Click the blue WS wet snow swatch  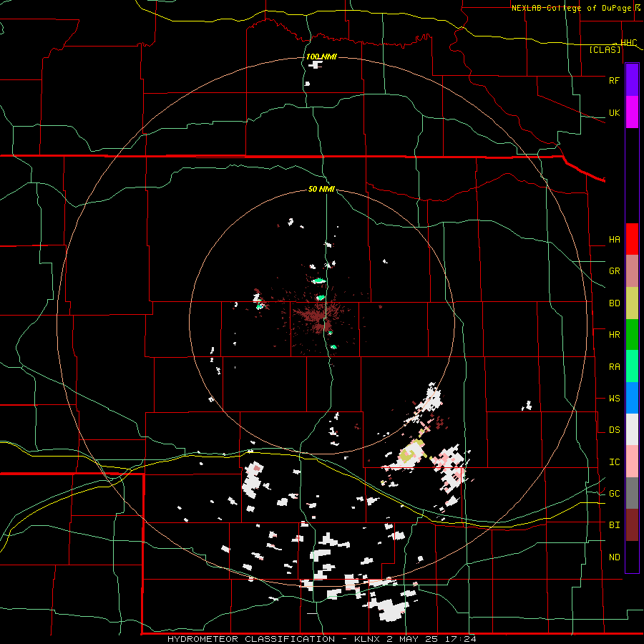632,398
